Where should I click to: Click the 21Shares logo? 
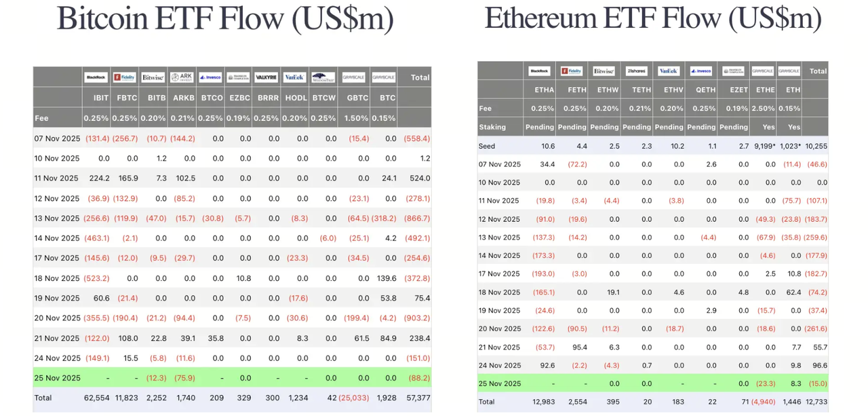pos(636,71)
